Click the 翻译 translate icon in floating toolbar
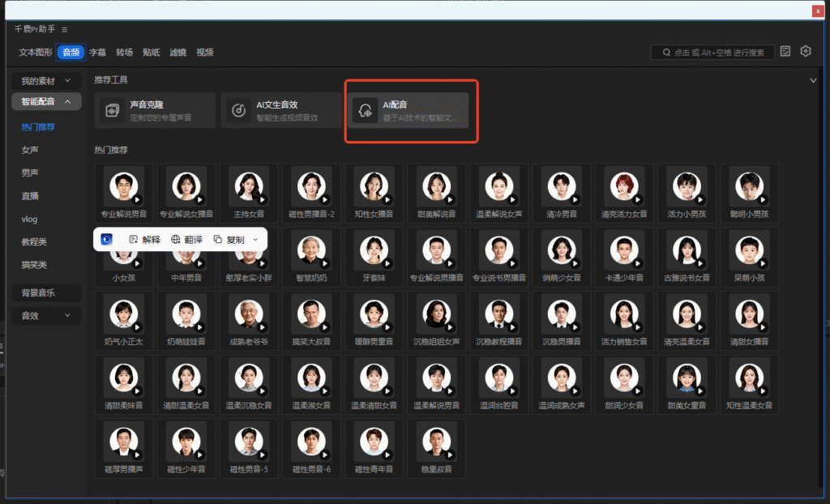The height and width of the screenshot is (504, 830). pos(186,239)
